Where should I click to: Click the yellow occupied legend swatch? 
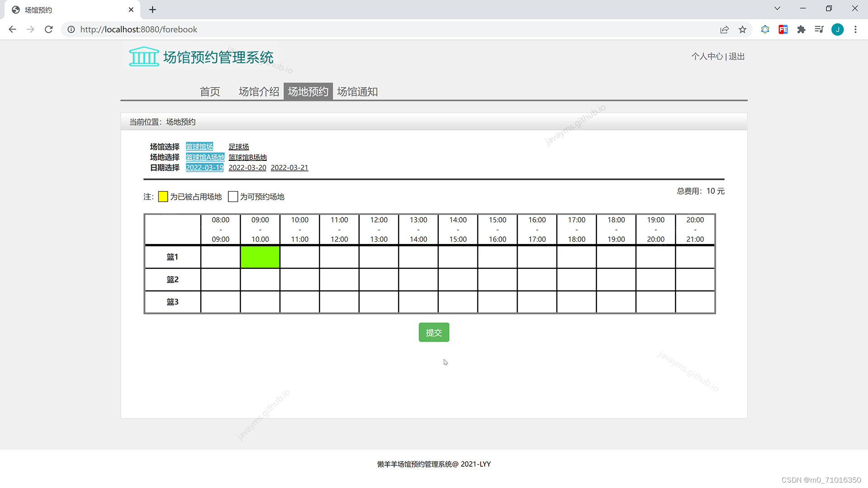tap(163, 197)
